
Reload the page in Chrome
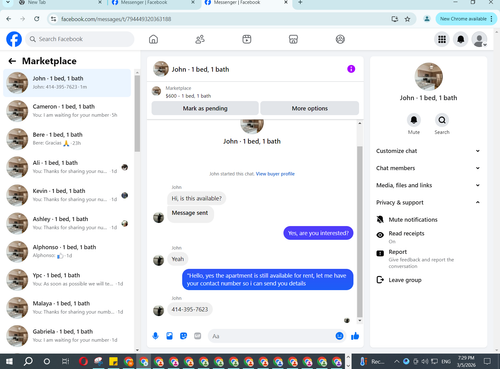point(37,19)
